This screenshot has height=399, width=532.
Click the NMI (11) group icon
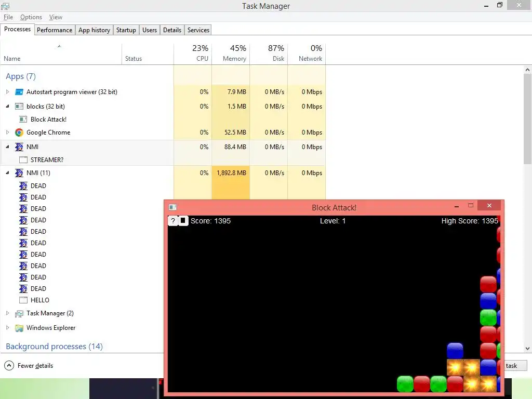19,173
